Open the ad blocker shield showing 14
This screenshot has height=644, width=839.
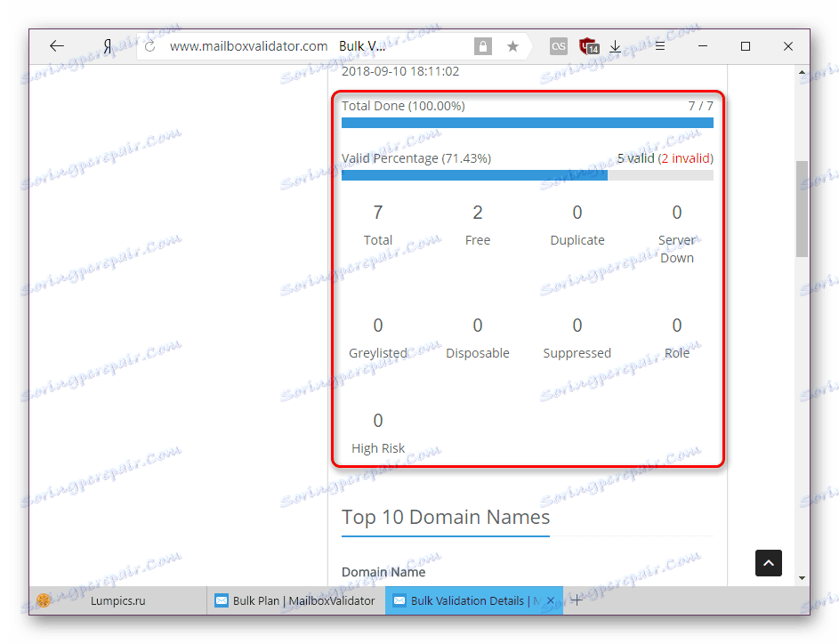click(x=587, y=45)
